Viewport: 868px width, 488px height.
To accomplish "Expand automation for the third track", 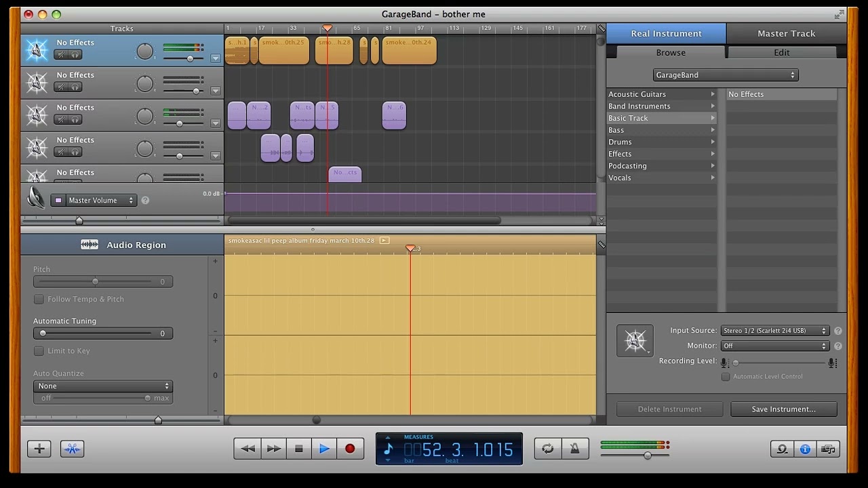I will pyautogui.click(x=216, y=123).
